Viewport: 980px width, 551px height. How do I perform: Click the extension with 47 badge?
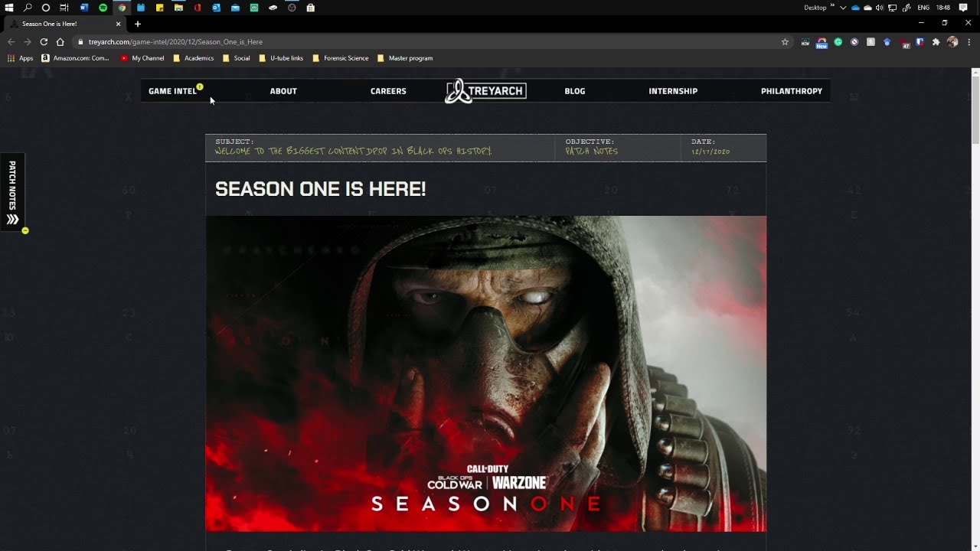pos(905,44)
